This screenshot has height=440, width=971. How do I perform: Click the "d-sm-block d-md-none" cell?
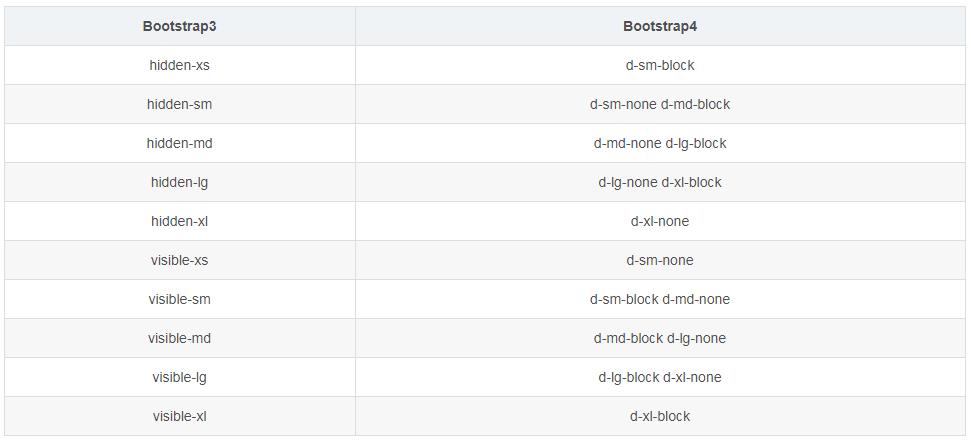click(x=660, y=299)
